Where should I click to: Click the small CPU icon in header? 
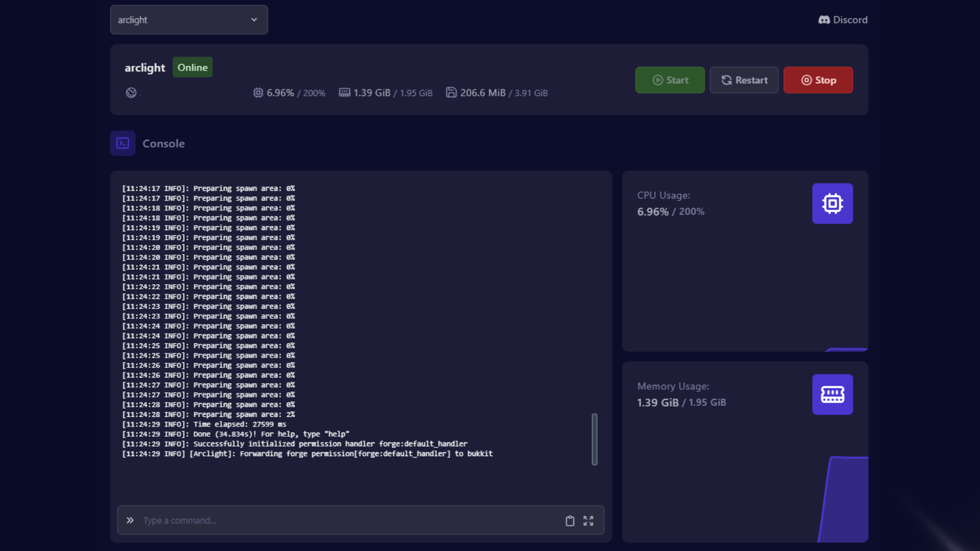click(258, 93)
